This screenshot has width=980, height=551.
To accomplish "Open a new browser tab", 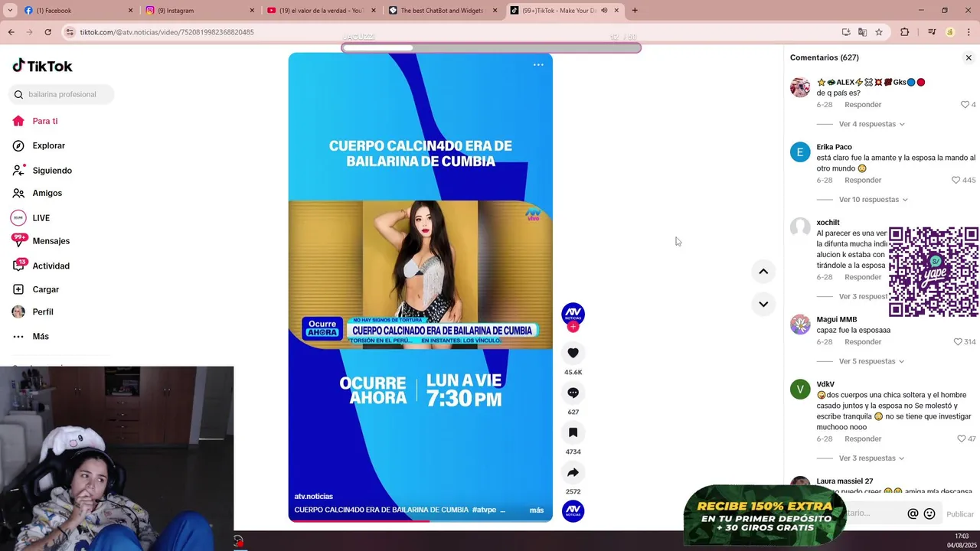I will [x=635, y=10].
